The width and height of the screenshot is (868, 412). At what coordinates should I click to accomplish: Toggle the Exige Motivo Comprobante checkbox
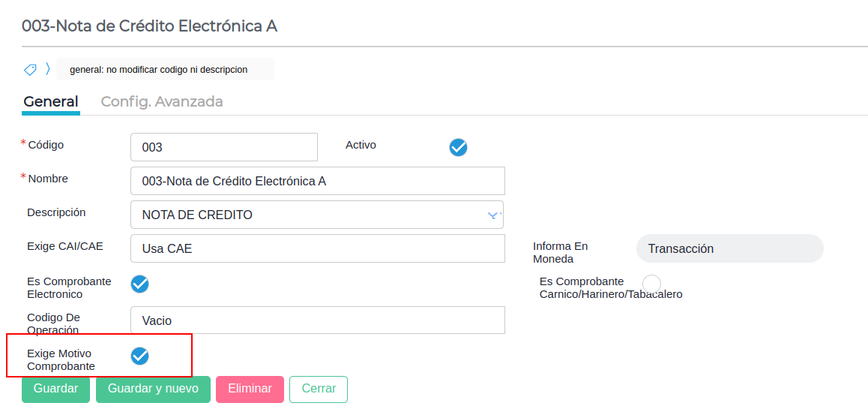point(140,356)
